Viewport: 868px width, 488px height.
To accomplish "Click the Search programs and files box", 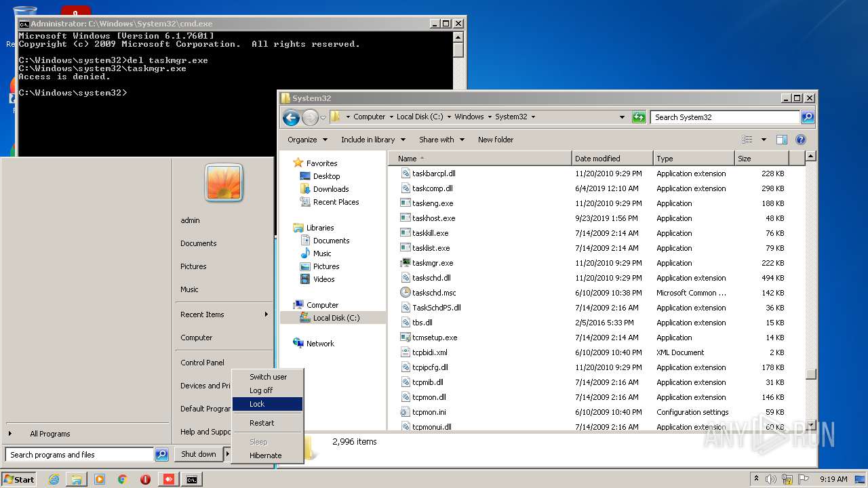I will 80,455.
